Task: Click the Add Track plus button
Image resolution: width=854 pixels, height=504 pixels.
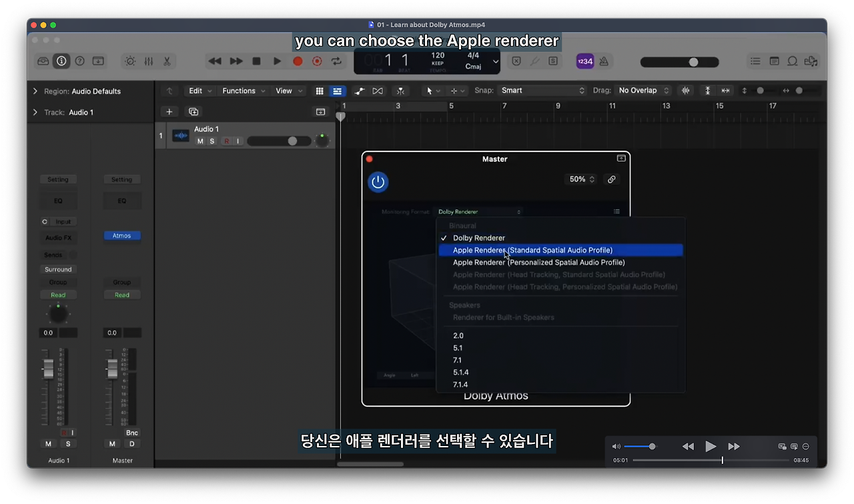Action: coord(169,112)
